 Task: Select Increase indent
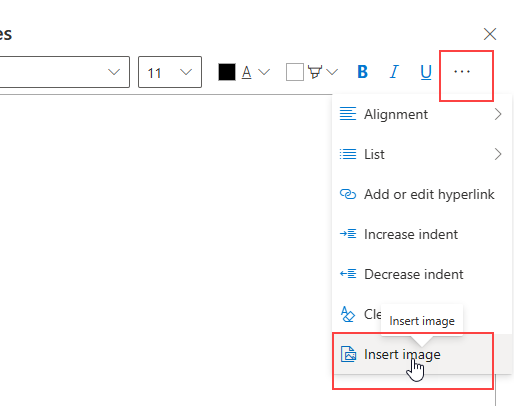(422, 234)
